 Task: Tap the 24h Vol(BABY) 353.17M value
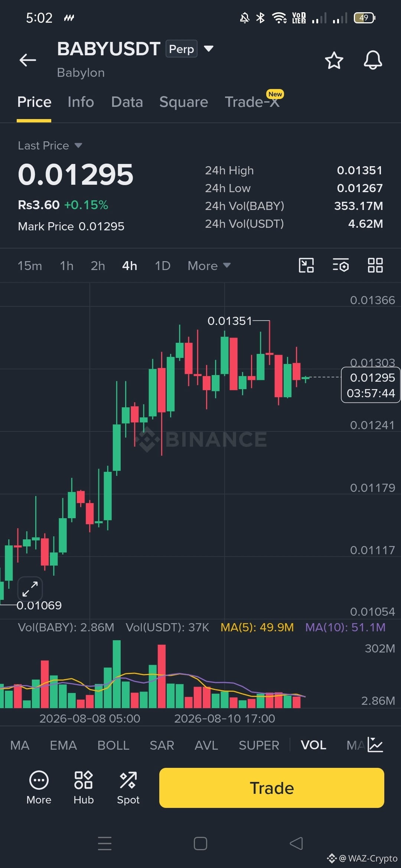358,206
